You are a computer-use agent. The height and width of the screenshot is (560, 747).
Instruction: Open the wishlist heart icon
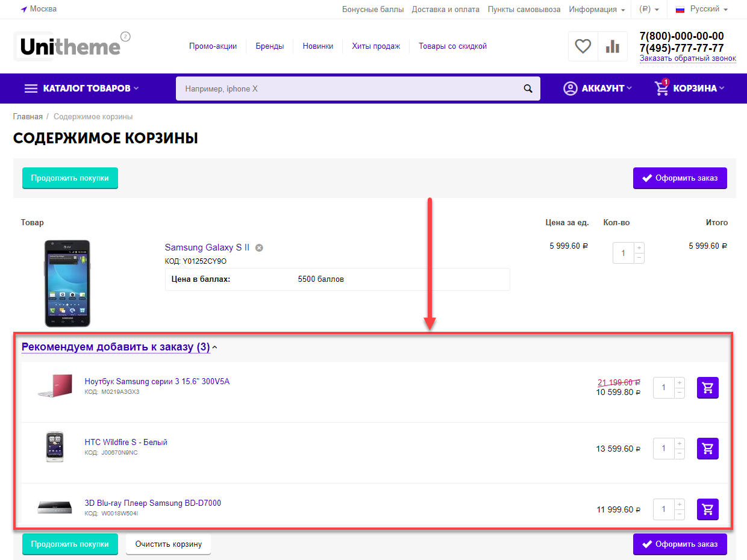click(x=583, y=46)
